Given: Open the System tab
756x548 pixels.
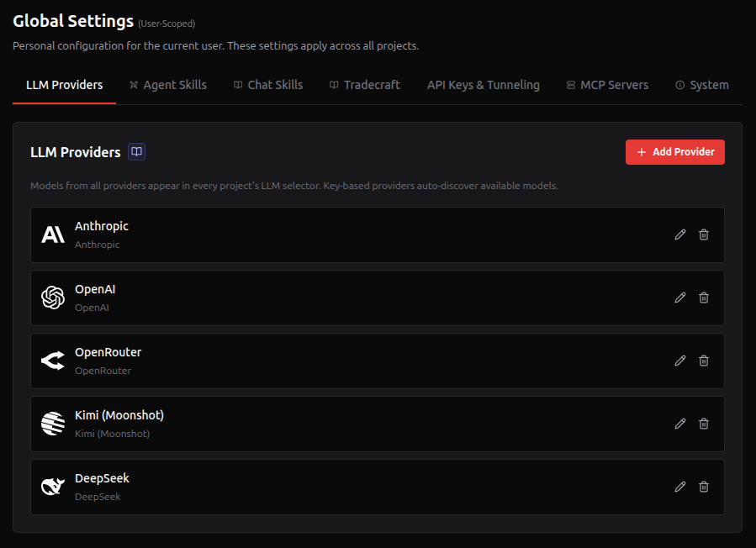Looking at the screenshot, I should click(702, 85).
